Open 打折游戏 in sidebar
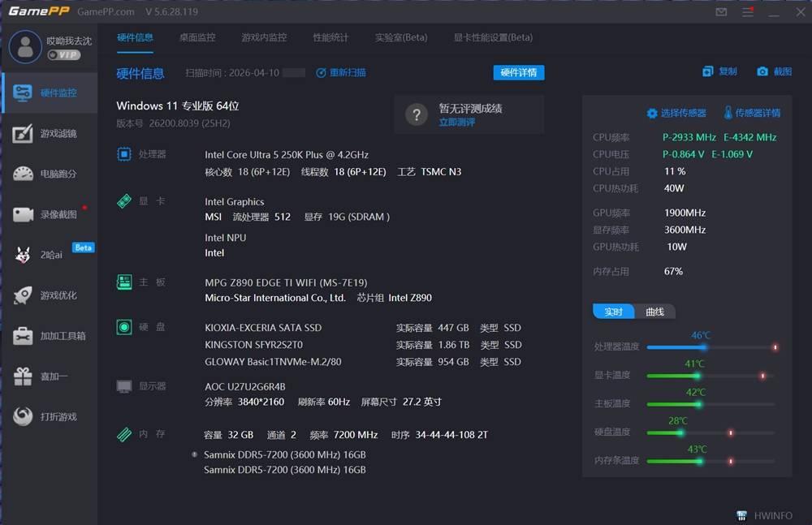Screen dimensions: 812x525 [50, 417]
